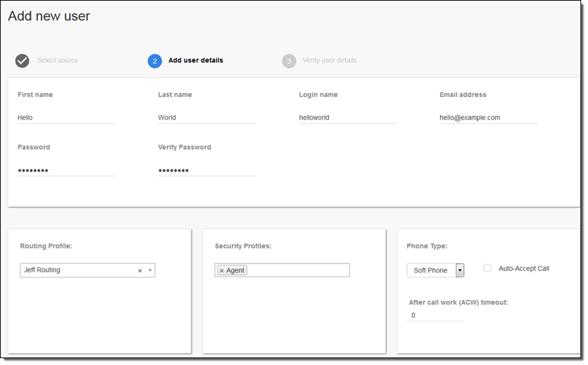The height and width of the screenshot is (365, 588).
Task: Click the completed step checkmark icon
Action: [23, 61]
